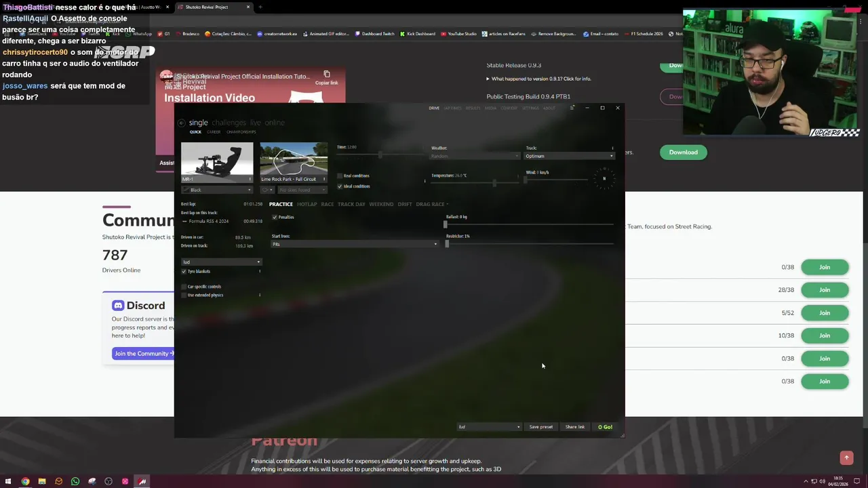Viewport: 868px width, 488px height.
Task: Click the green Download button on webpage
Action: tap(684, 152)
